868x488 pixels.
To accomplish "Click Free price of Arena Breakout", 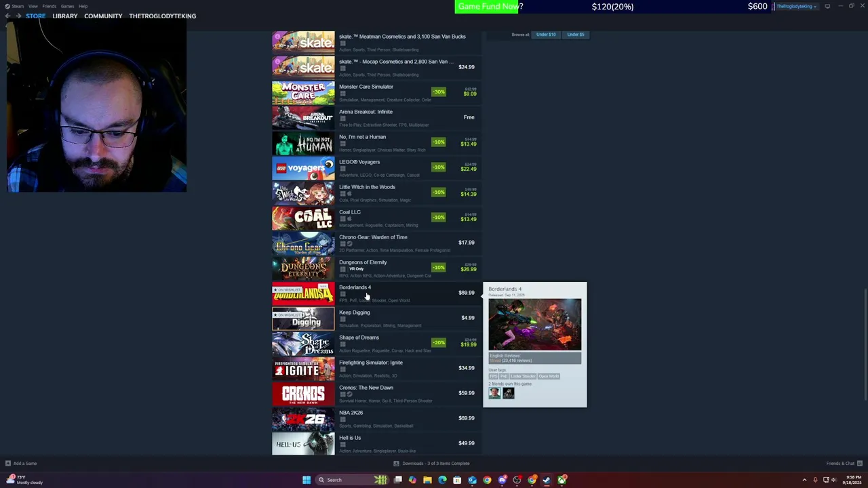I will click(469, 117).
